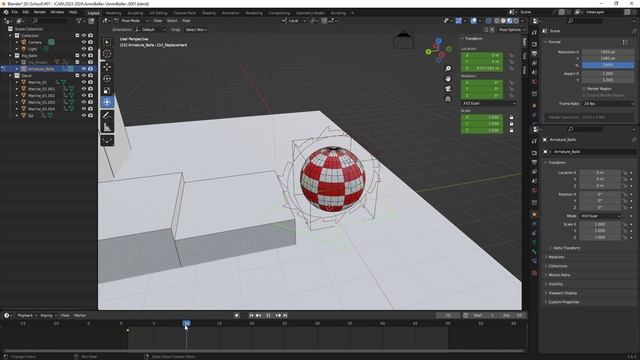This screenshot has height=360, width=640.
Task: Switch to the Animation workspace tab
Action: (x=230, y=13)
